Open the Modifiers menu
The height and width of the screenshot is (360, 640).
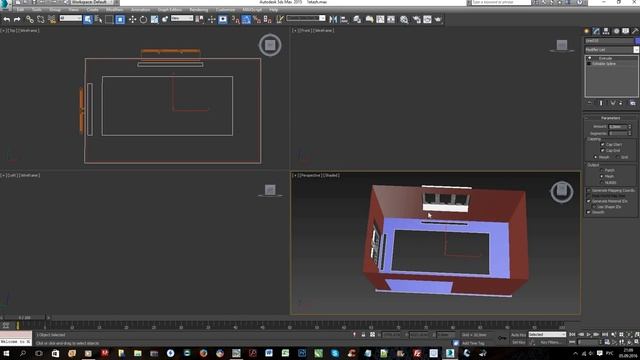[x=114, y=10]
